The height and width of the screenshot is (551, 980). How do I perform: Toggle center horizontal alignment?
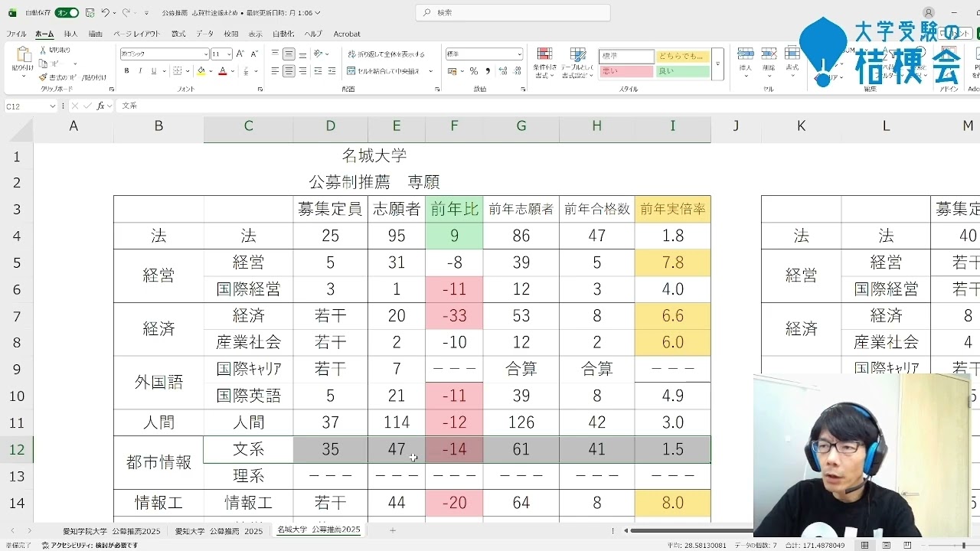(289, 71)
